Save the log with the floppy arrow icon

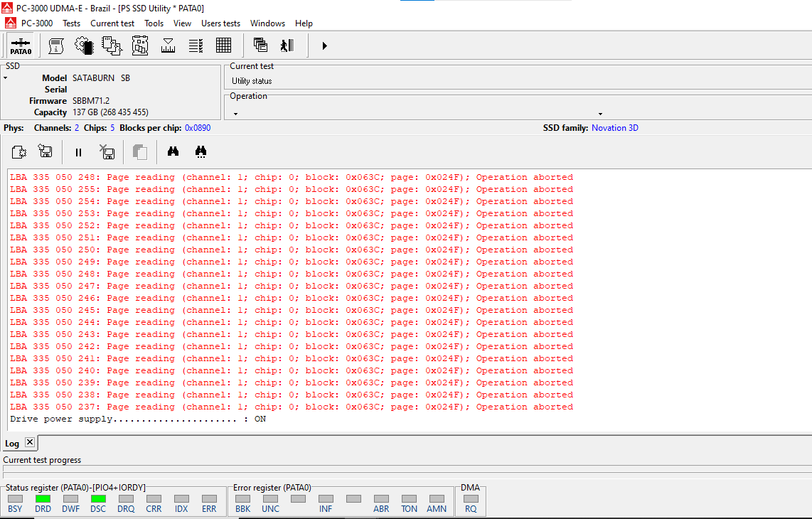pyautogui.click(x=46, y=151)
